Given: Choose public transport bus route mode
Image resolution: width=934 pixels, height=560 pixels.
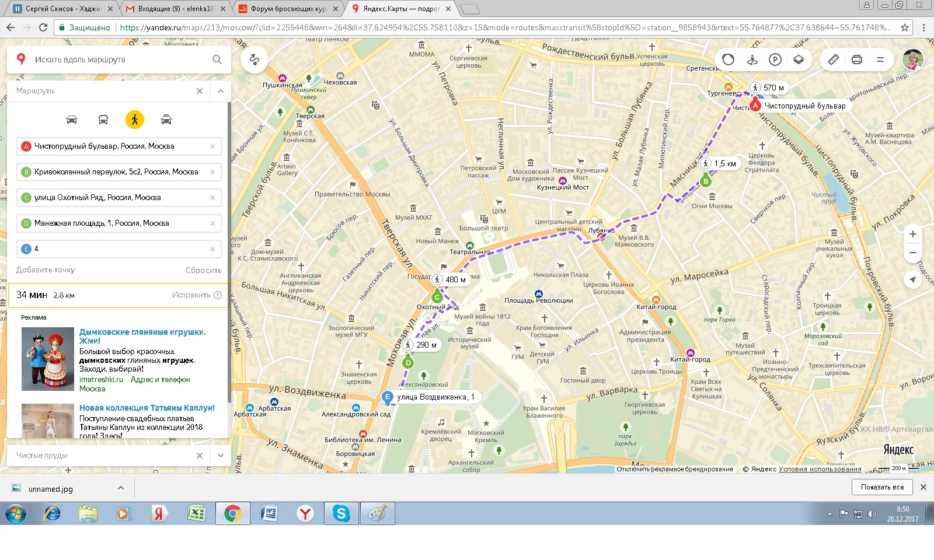Looking at the screenshot, I should tap(103, 120).
